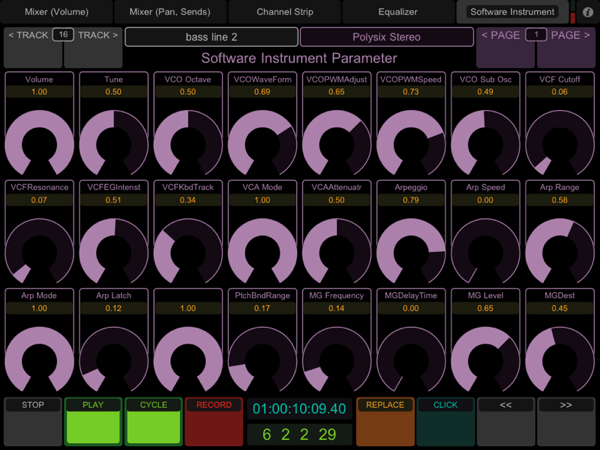Switch to the Equalizer tab

click(399, 12)
